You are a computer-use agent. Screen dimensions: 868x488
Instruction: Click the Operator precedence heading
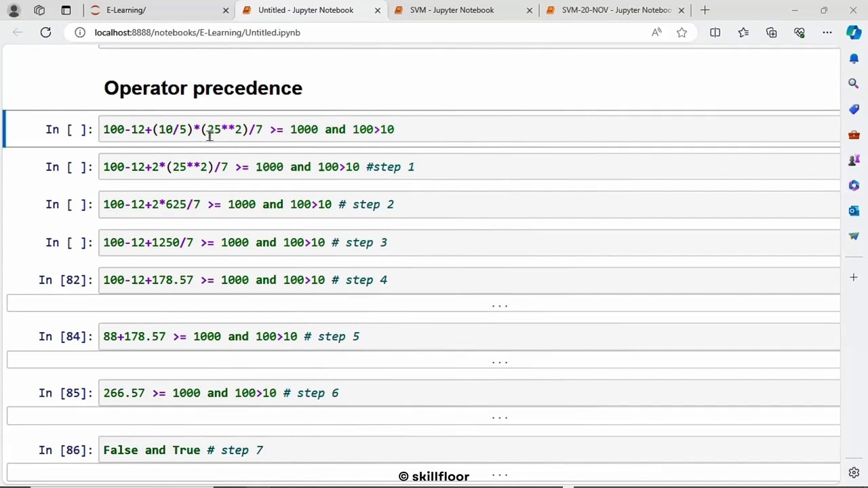click(x=203, y=88)
